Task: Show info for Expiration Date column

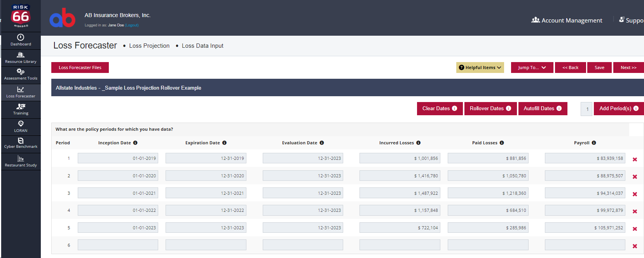Action: click(x=224, y=143)
